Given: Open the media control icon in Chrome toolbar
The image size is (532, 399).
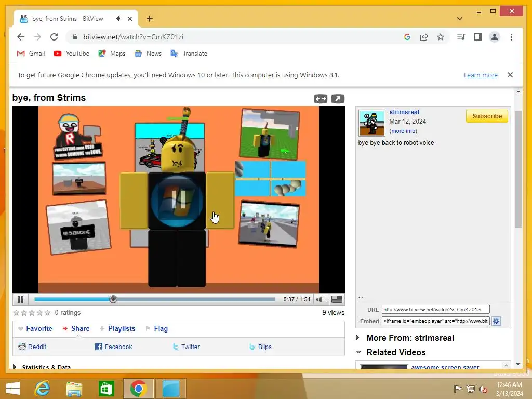Looking at the screenshot, I should (x=461, y=37).
